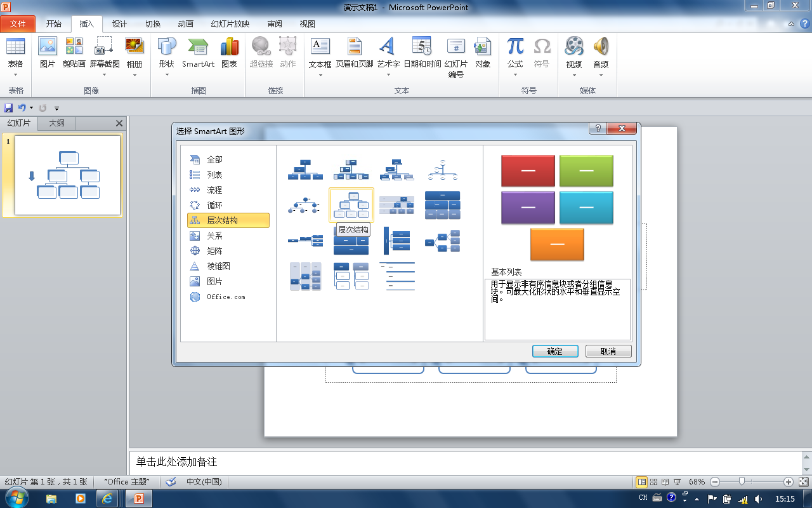Minimize the ribbon with the caret button

pos(790,24)
